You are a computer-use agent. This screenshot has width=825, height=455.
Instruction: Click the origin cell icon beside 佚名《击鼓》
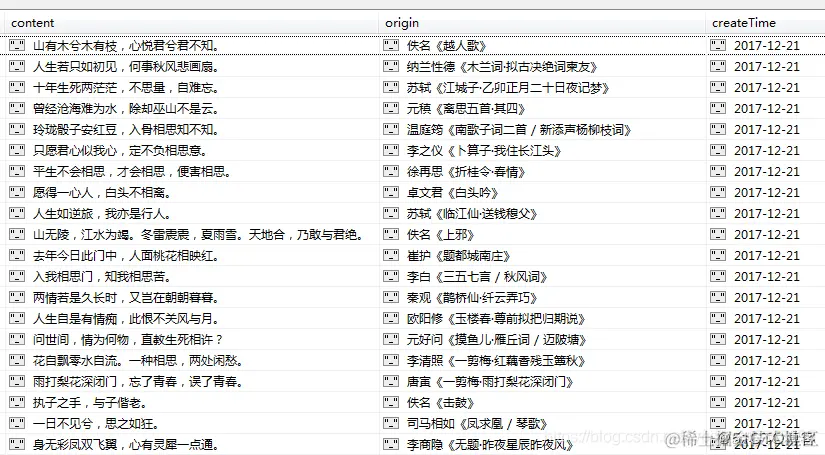pos(391,402)
